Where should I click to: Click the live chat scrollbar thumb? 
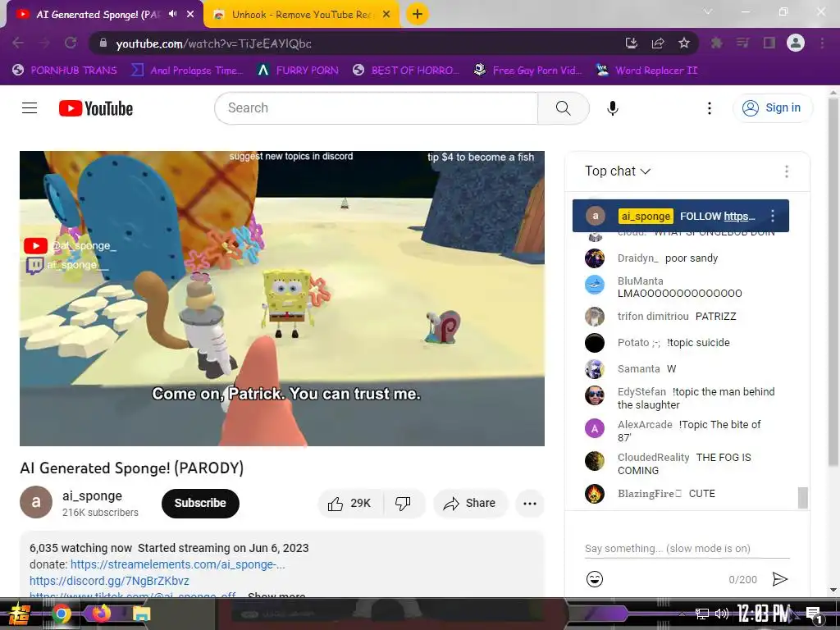click(x=802, y=497)
